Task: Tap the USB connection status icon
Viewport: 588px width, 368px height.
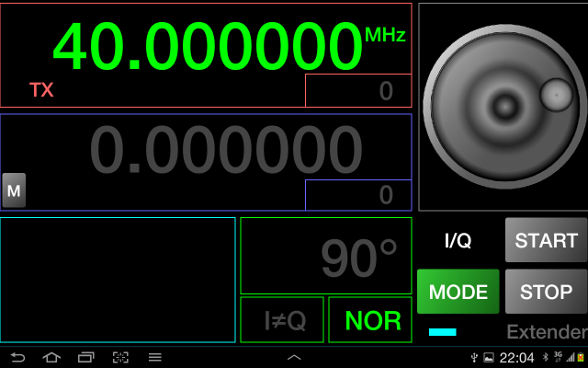Action: click(474, 358)
